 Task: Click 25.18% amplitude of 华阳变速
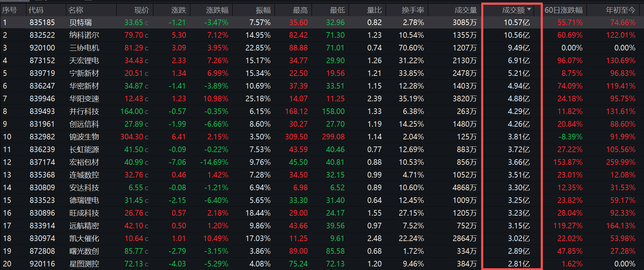click(x=258, y=99)
